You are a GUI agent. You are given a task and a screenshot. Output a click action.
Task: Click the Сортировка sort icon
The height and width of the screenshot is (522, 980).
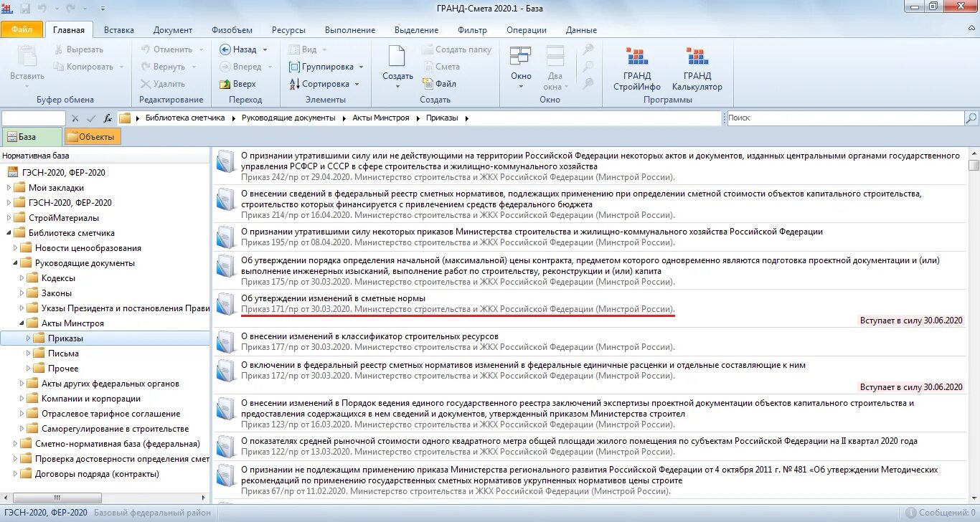click(294, 84)
